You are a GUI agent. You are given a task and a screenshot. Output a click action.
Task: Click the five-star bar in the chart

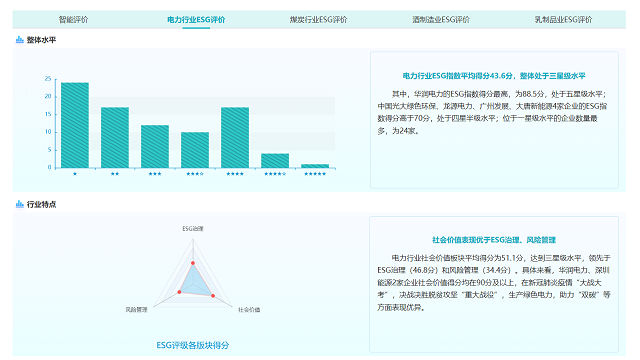point(315,166)
